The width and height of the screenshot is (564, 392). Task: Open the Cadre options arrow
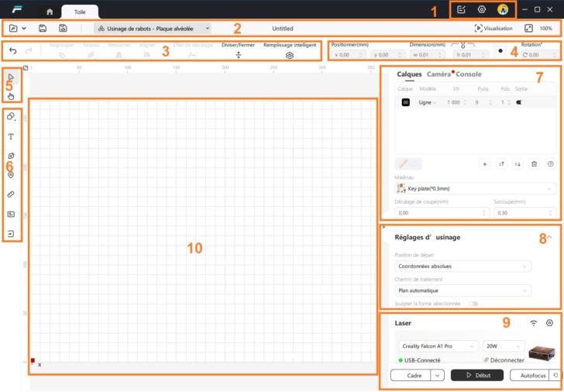[x=438, y=375]
